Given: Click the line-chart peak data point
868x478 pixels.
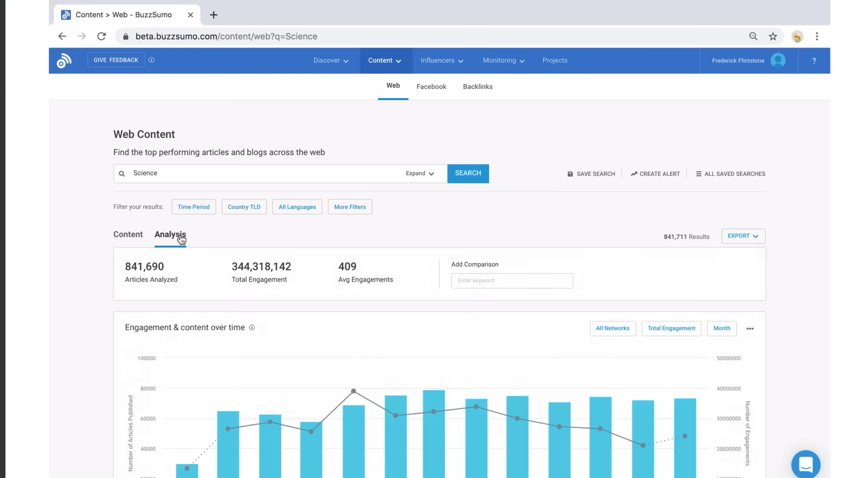Looking at the screenshot, I should click(x=353, y=391).
